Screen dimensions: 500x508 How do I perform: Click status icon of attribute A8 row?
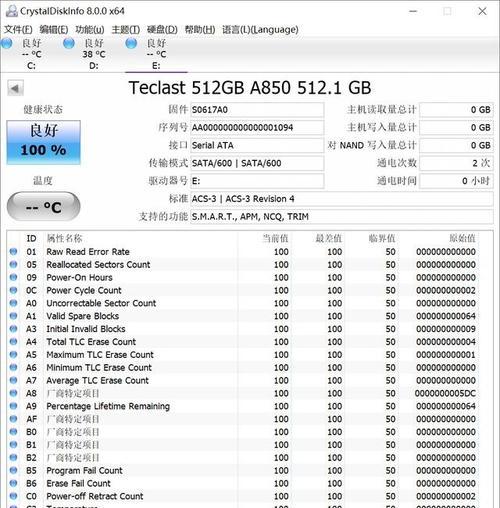13,393
